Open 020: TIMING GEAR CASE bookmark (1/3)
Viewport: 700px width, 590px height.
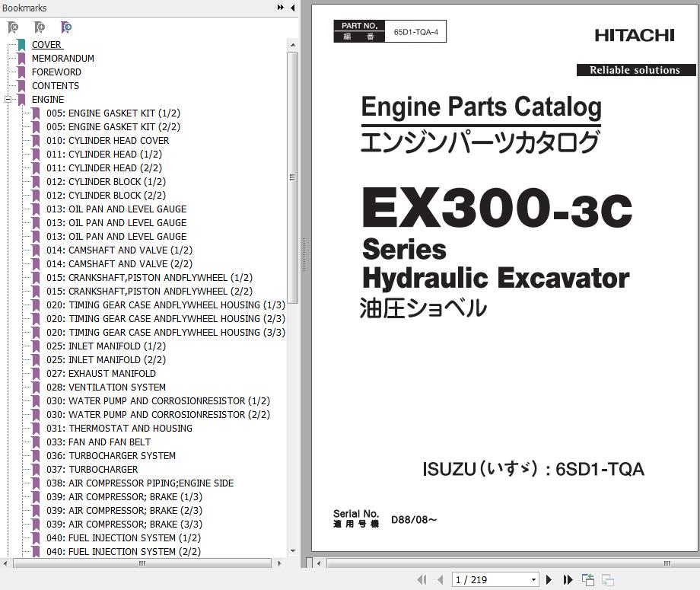pos(166,305)
